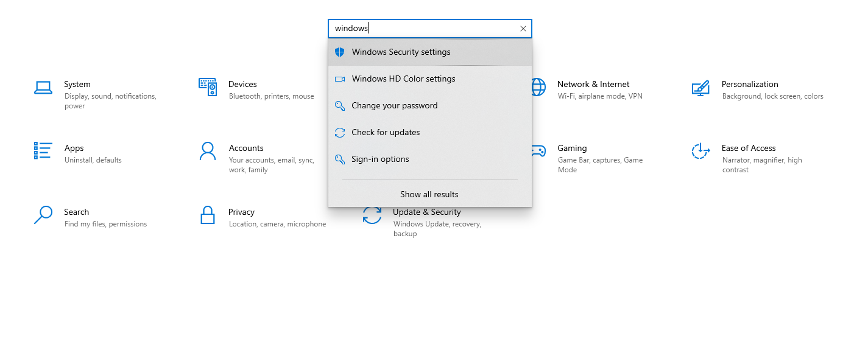The width and height of the screenshot is (868, 364).
Task: Open the Personalization heading
Action: (750, 85)
